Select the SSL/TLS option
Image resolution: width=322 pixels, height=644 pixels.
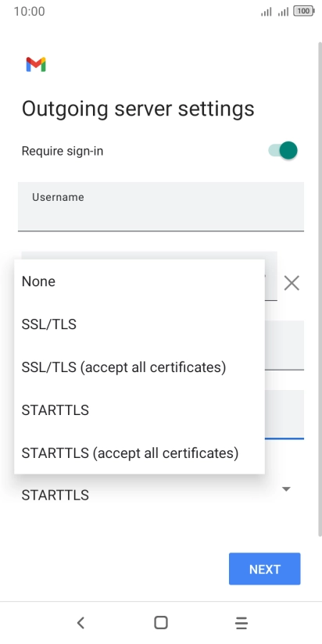point(139,324)
